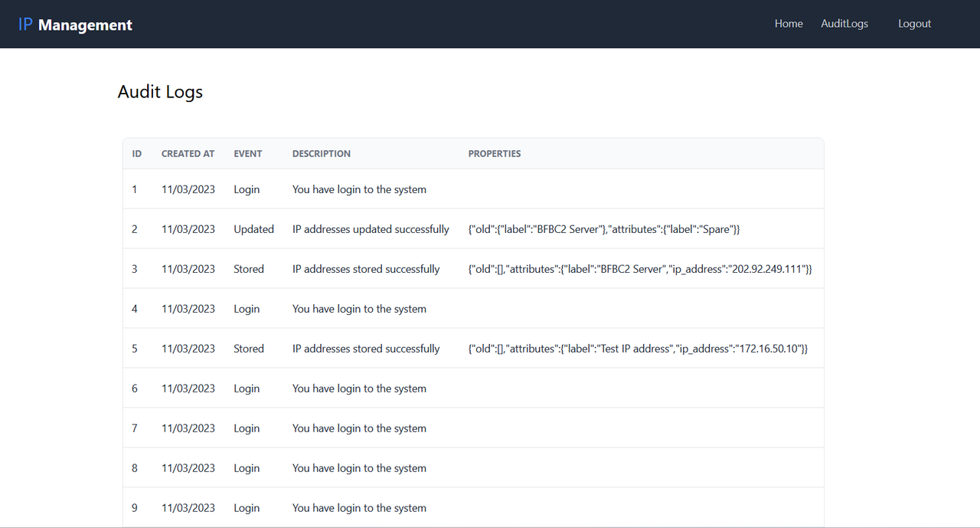Click row 9 login description text
980x528 pixels.
[x=359, y=508]
